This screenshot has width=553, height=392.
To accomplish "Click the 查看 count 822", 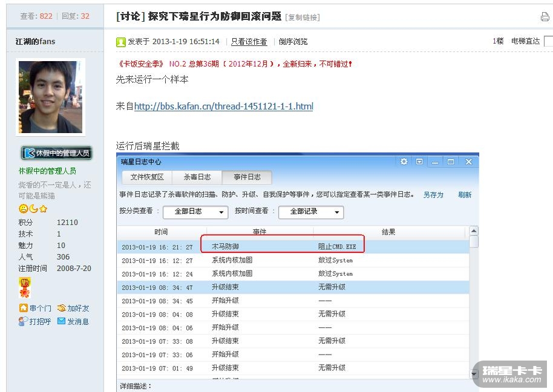I will (46, 16).
